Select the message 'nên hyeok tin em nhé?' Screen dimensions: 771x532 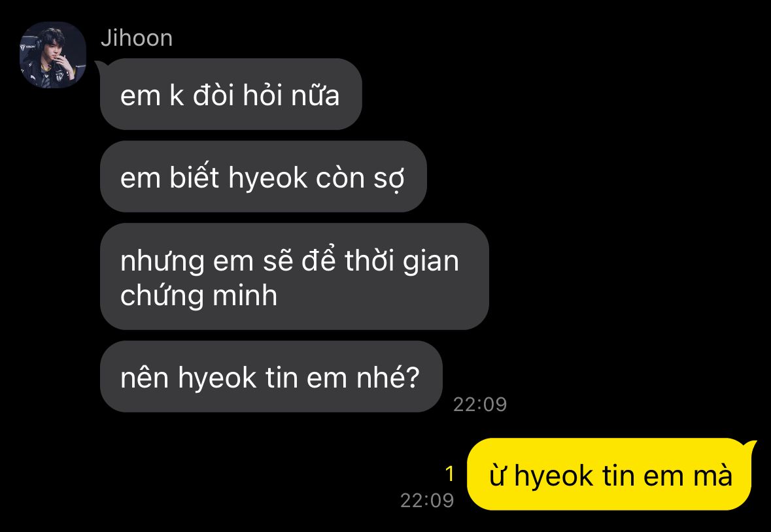pos(271,376)
